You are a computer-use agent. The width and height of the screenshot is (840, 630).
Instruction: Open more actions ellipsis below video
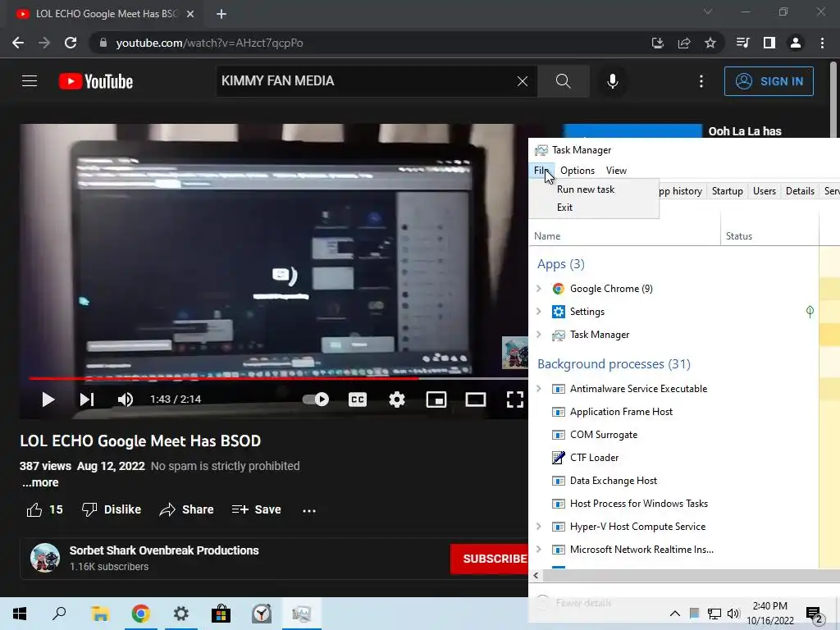309,510
